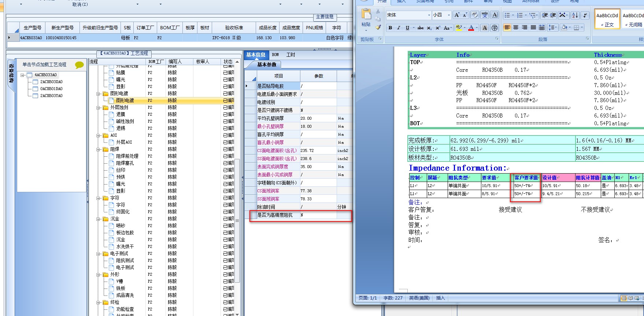Toggle Italic formatting
Viewport: 644px width, 316px height.
tap(399, 28)
